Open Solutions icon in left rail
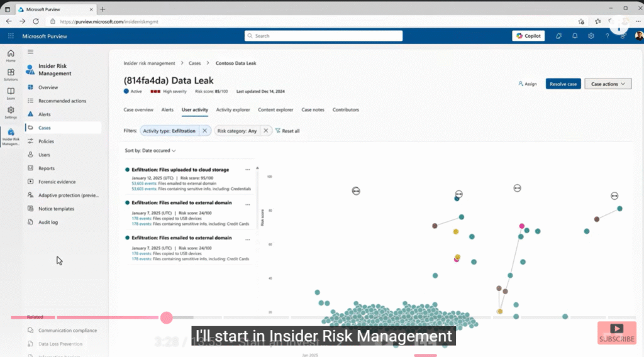 coord(11,75)
